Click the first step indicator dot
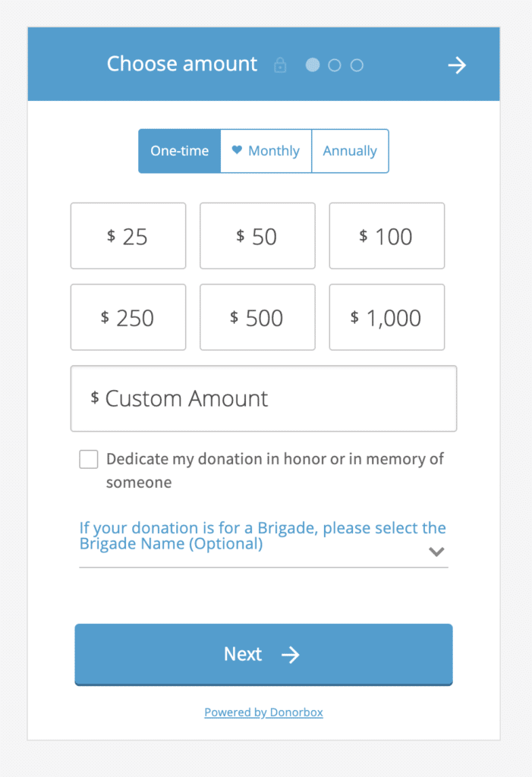532x777 pixels. pyautogui.click(x=313, y=65)
